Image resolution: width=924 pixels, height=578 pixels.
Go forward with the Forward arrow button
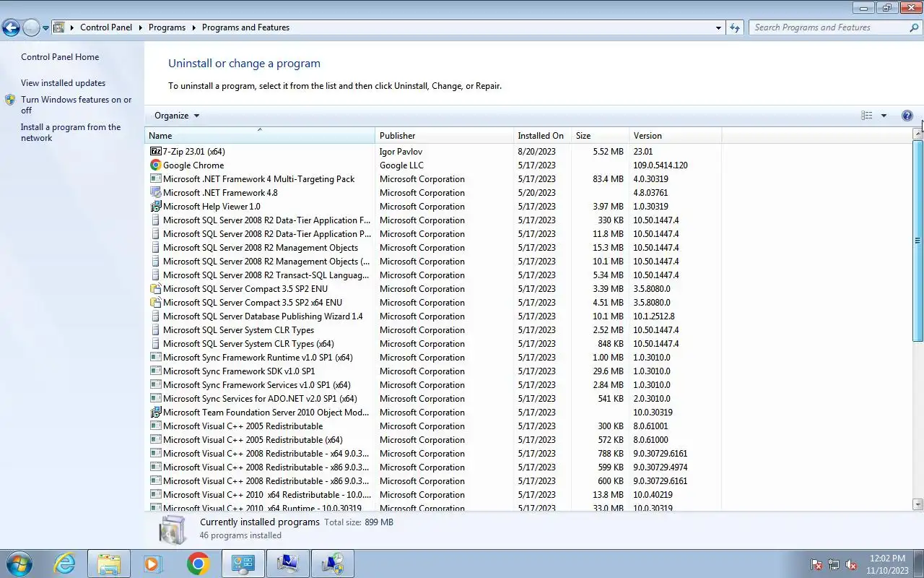31,28
